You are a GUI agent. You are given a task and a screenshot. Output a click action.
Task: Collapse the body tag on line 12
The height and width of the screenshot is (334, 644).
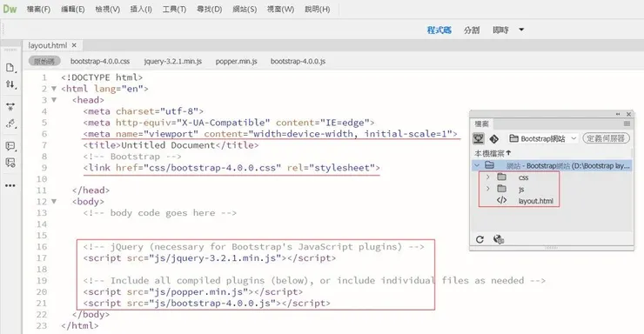[54, 202]
